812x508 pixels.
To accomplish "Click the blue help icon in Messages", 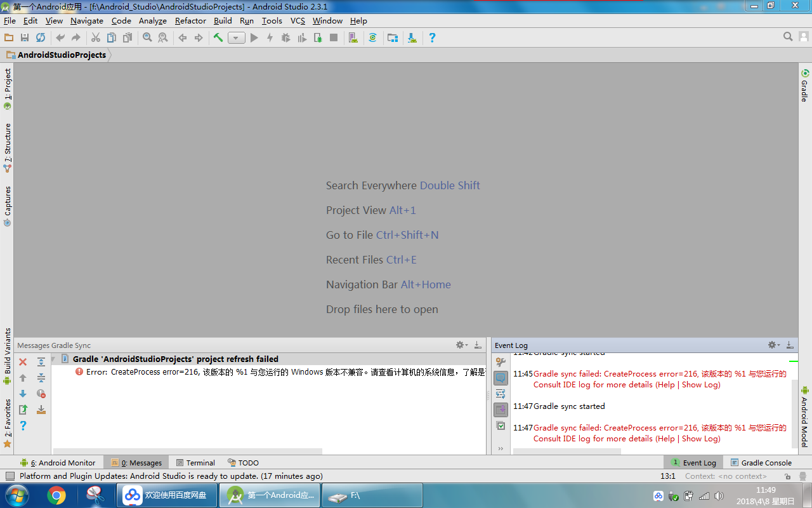I will coord(23,425).
